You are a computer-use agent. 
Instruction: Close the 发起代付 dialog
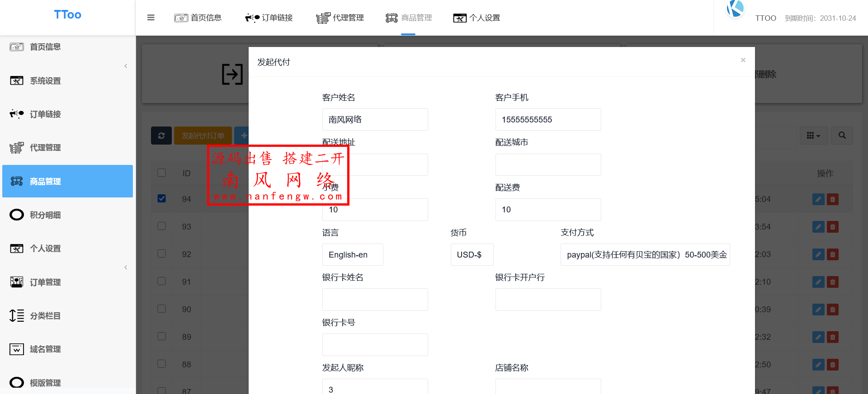(x=743, y=60)
